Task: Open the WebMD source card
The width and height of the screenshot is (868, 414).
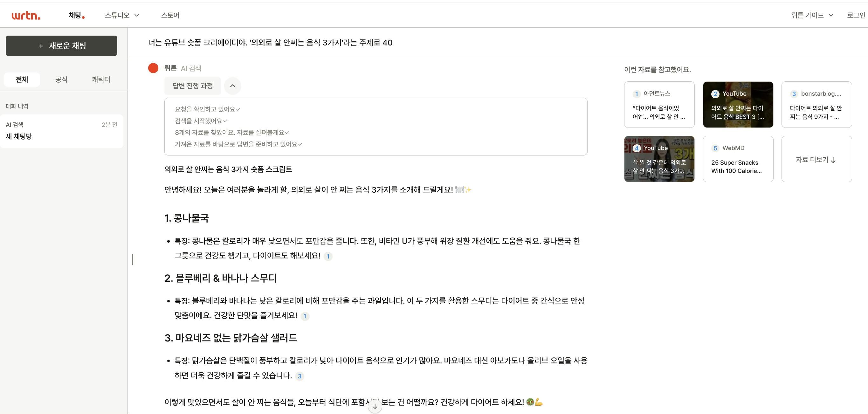Action: point(738,159)
